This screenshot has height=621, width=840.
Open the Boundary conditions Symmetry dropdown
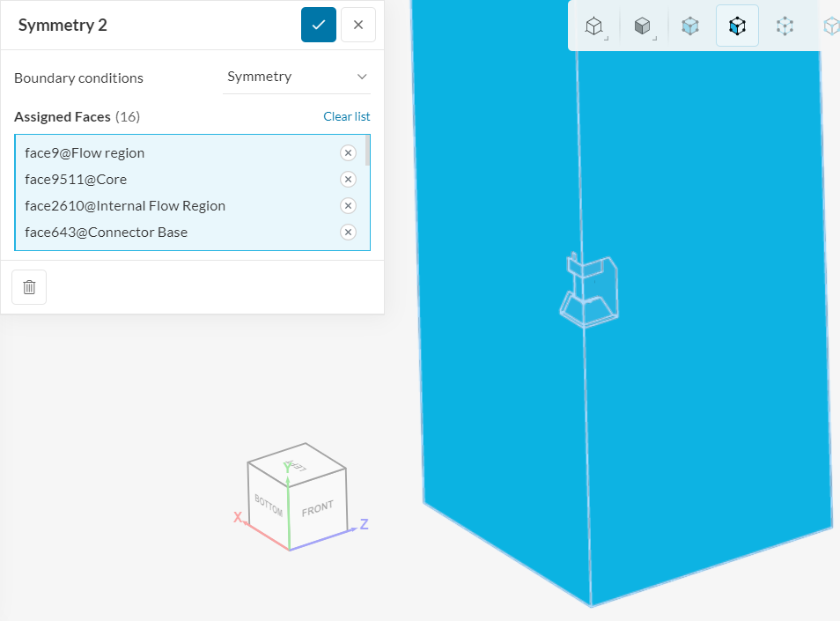pyautogui.click(x=297, y=78)
